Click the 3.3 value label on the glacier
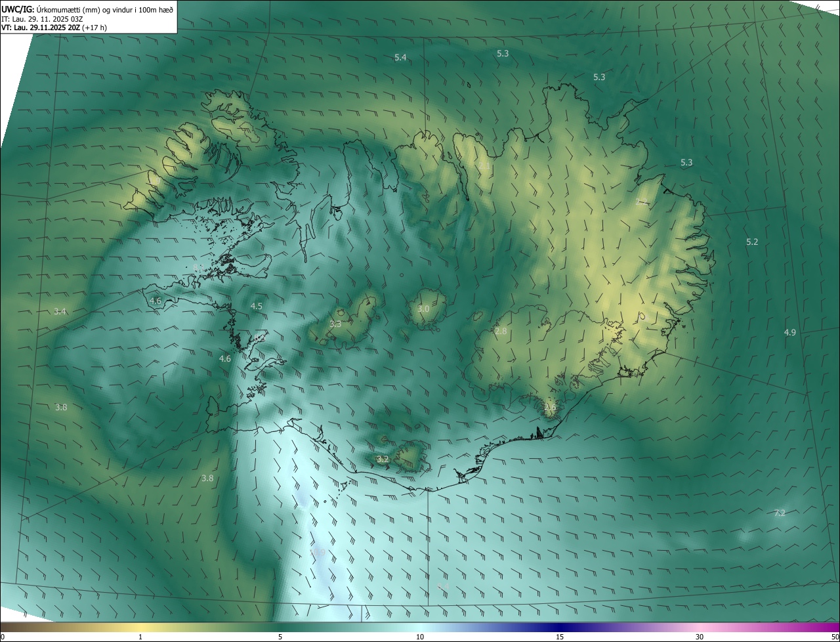840x642 pixels. coord(335,324)
